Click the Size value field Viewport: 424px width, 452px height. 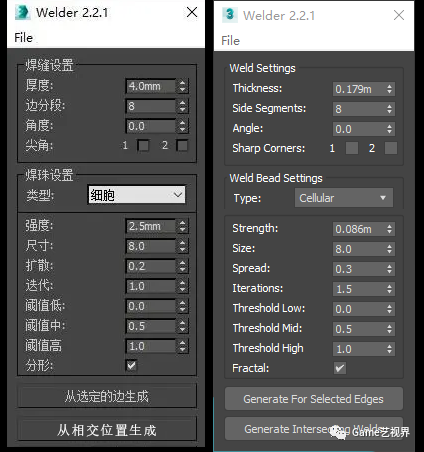click(x=359, y=249)
